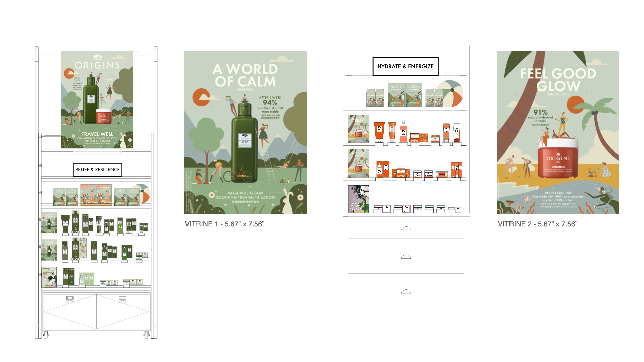Image resolution: width=644 pixels, height=362 pixels.
Task: Click the top drawer handle on right cabinet
Action: (x=406, y=229)
